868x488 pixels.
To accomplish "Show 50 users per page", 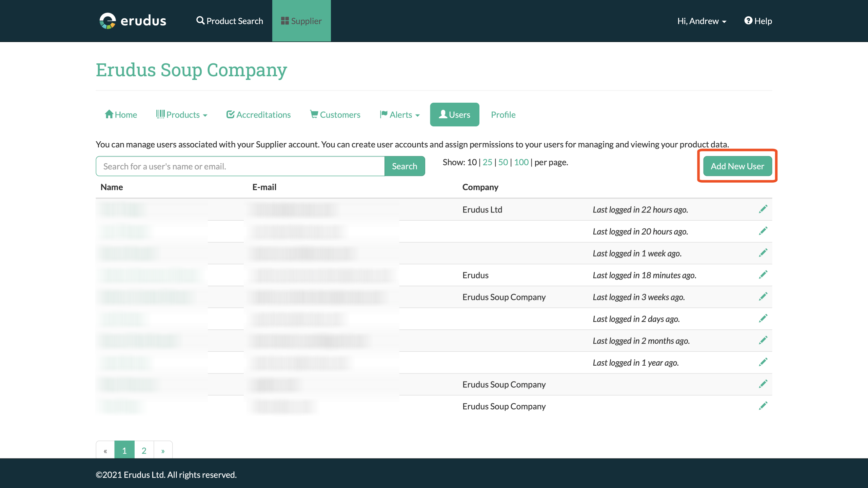I will click(503, 162).
